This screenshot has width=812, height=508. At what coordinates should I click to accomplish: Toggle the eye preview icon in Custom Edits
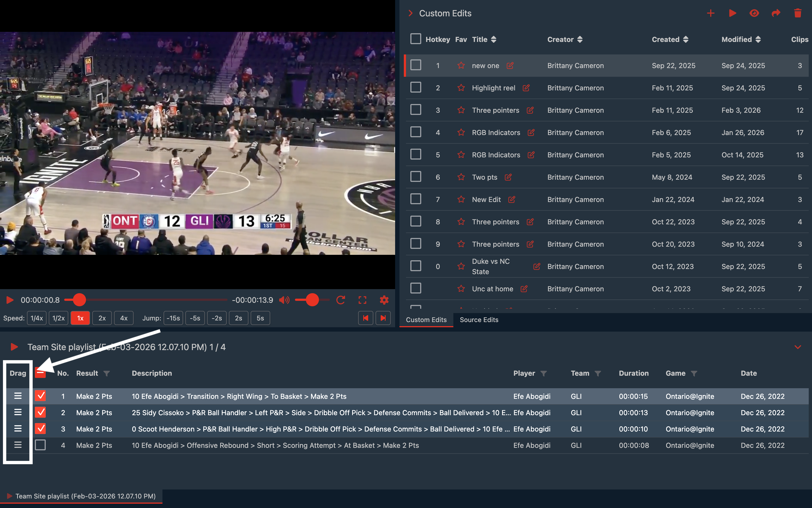(754, 13)
